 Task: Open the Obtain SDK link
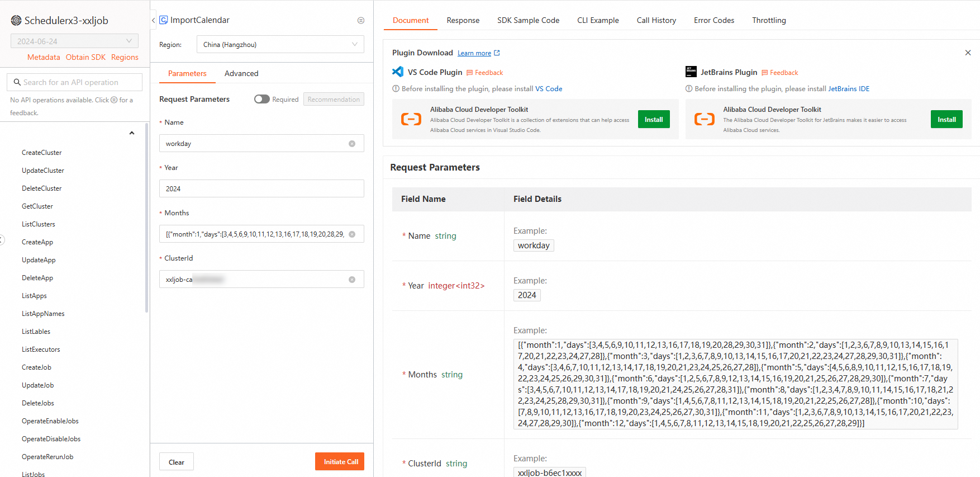(85, 57)
